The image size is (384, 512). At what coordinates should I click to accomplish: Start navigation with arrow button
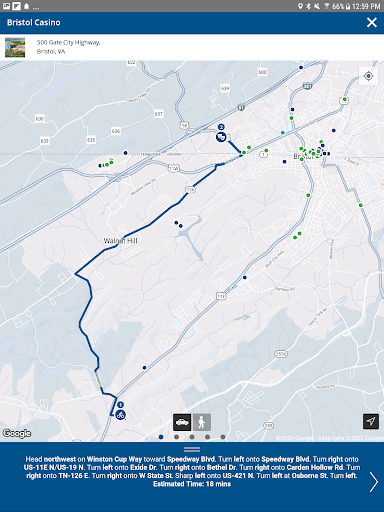371,421
